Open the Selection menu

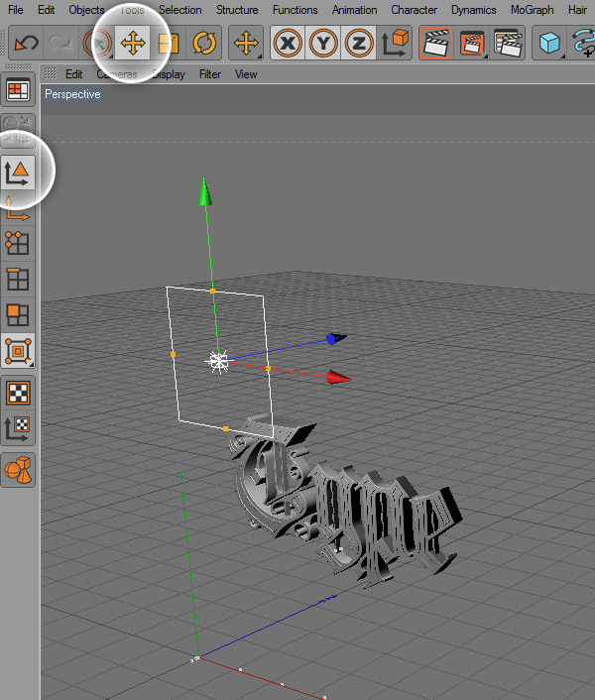point(179,10)
